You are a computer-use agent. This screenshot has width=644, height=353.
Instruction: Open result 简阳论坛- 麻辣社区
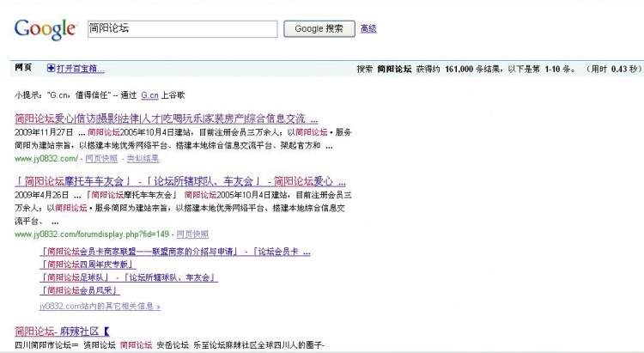point(62,332)
